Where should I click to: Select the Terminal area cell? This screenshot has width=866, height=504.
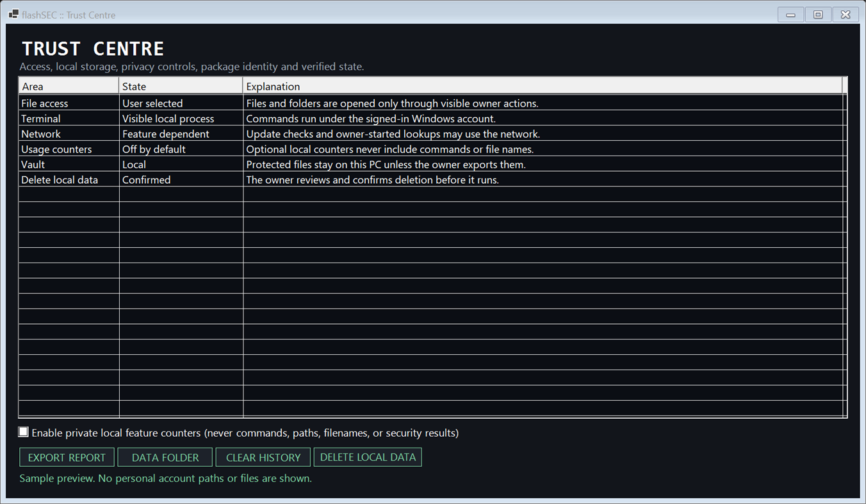click(x=69, y=118)
